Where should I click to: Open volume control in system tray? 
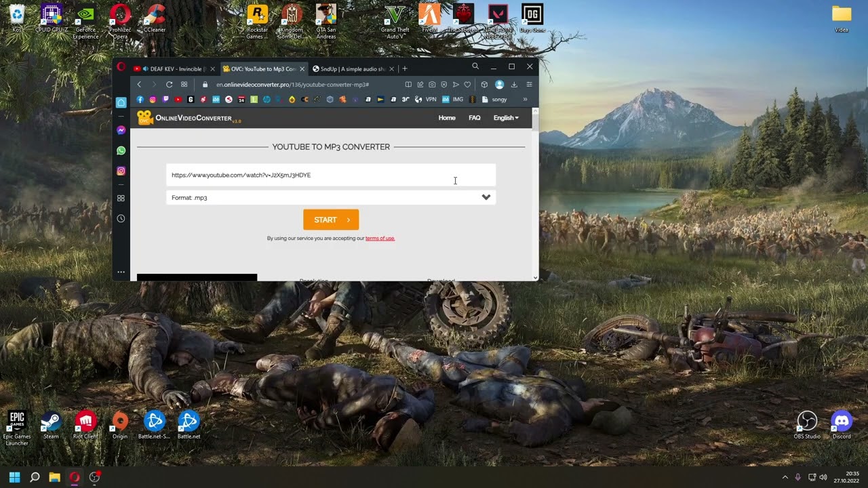click(x=823, y=477)
